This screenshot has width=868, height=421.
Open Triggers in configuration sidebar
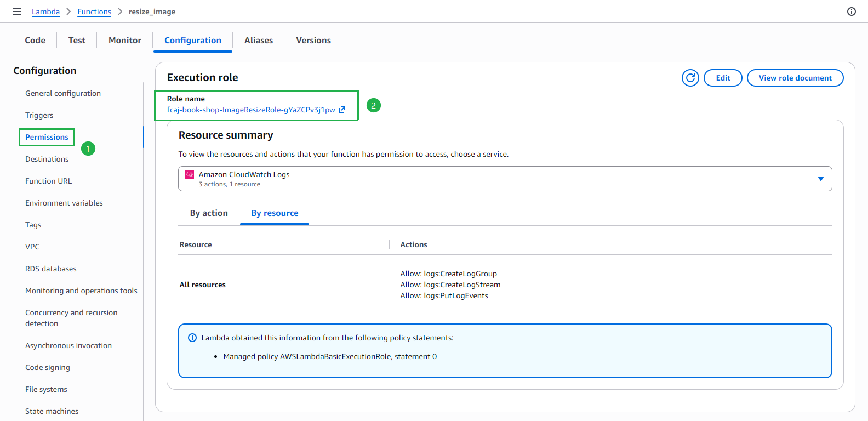coord(39,115)
